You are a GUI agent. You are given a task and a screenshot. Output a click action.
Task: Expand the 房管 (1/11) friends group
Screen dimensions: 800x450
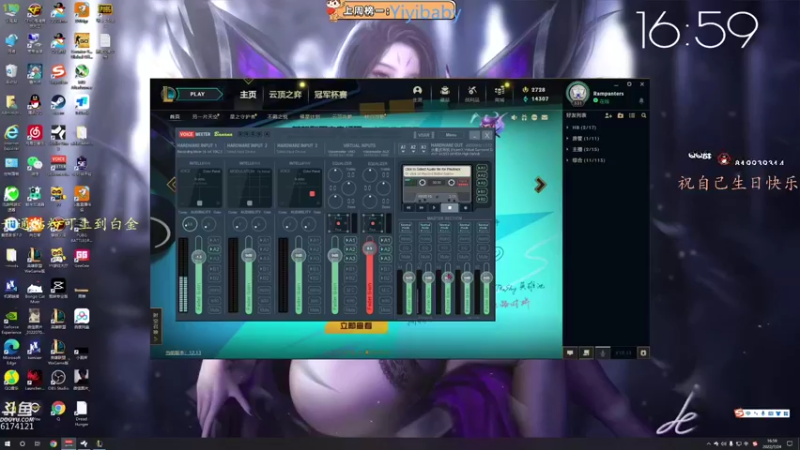583,138
